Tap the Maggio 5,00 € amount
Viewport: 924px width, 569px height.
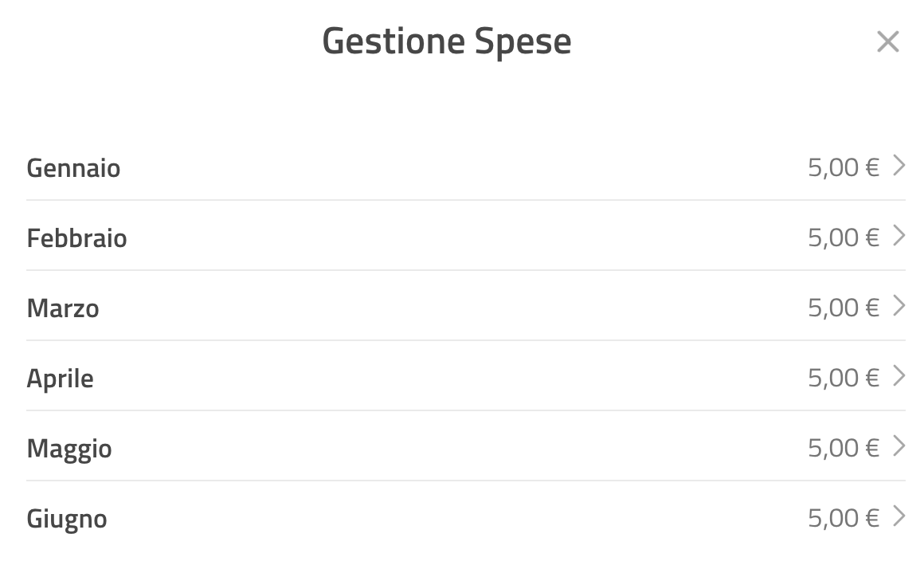click(844, 449)
